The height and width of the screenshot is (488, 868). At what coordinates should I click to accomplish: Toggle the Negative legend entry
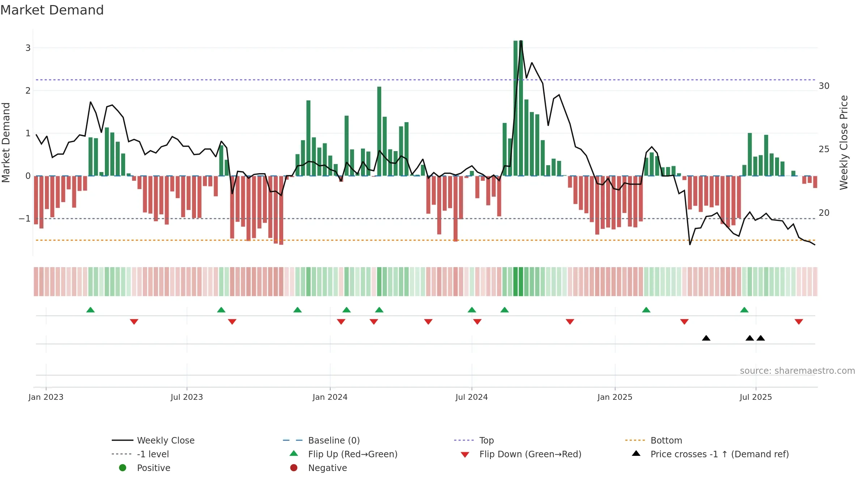click(319, 468)
